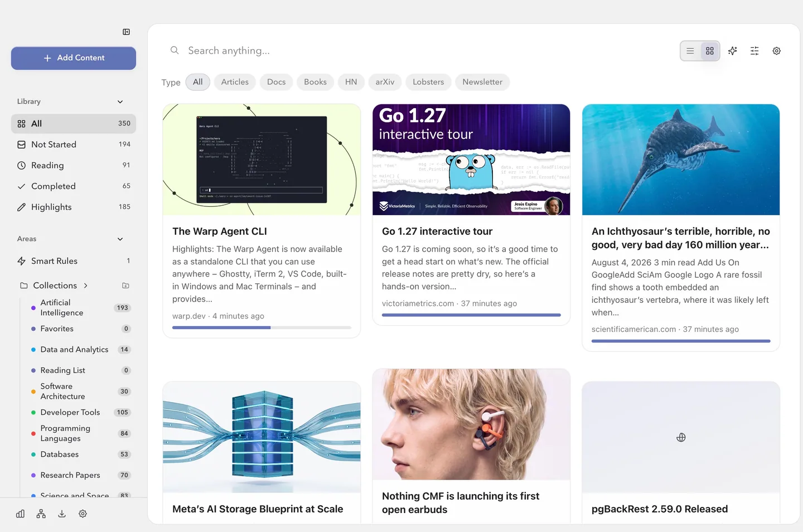Open Data and Analytics collection

[x=80, y=350]
